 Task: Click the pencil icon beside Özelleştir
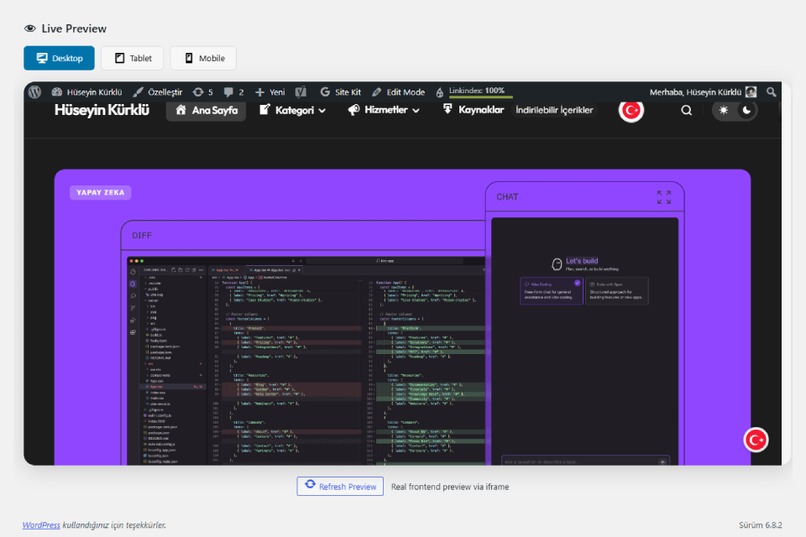(138, 92)
